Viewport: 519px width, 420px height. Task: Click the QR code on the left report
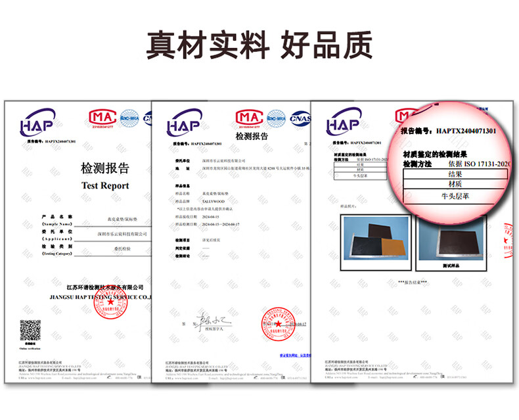point(30,330)
